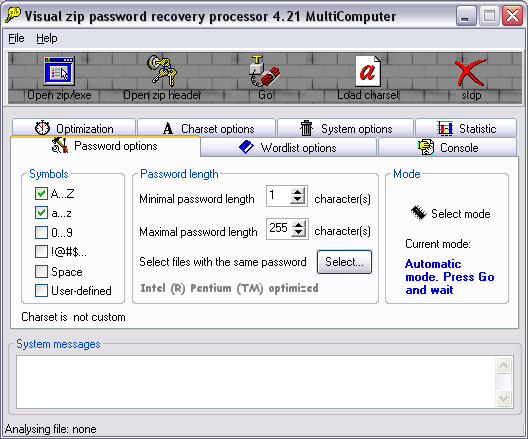Image resolution: width=528 pixels, height=439 pixels.
Task: Open the Optimization tab with stopwatch icon
Action: (x=74, y=128)
